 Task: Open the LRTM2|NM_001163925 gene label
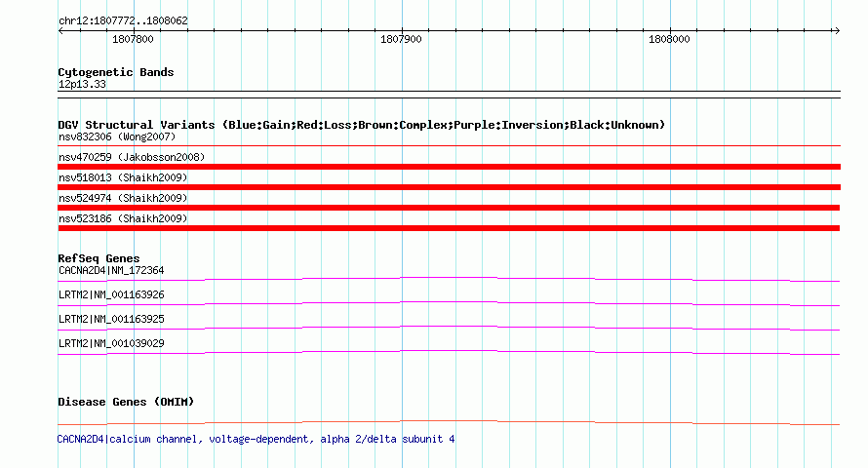(111, 319)
